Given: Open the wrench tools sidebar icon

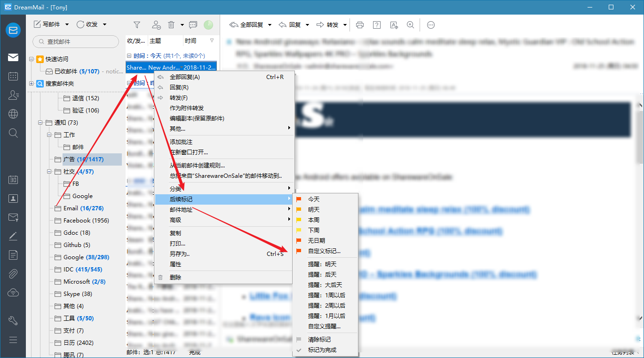Looking at the screenshot, I should 13,321.
